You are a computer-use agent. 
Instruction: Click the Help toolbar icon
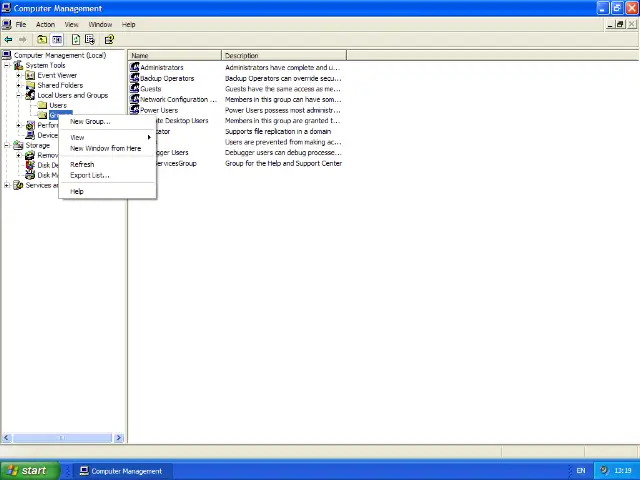coord(109,40)
